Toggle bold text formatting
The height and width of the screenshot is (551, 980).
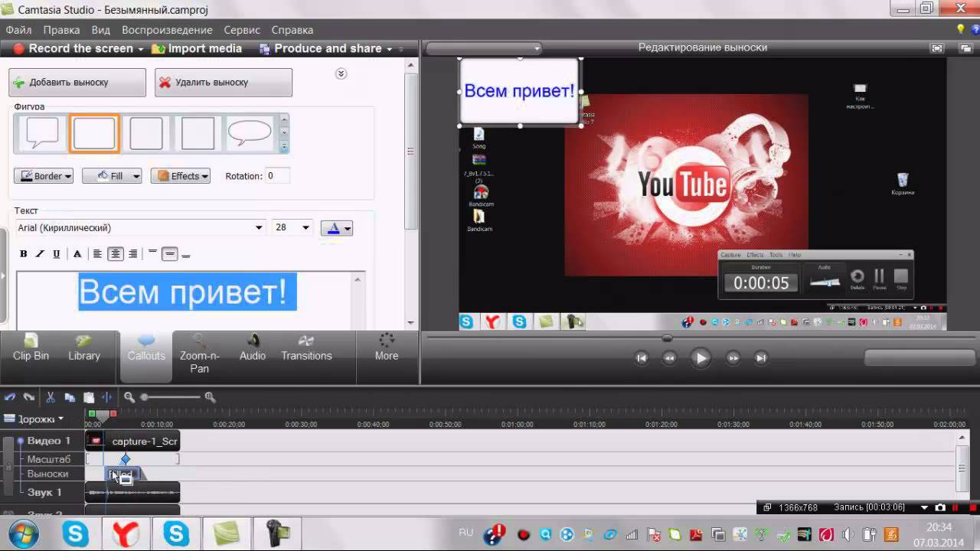23,254
